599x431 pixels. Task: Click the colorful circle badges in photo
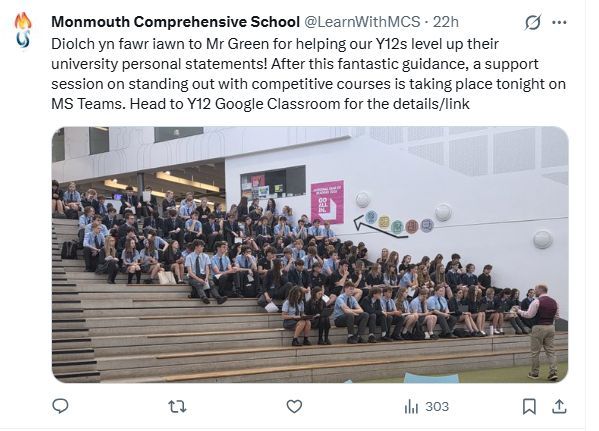pyautogui.click(x=399, y=222)
